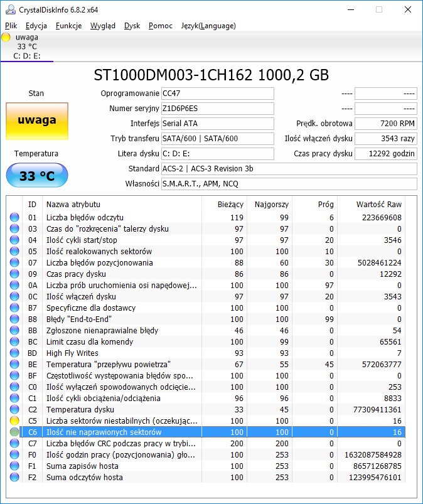Click the Próg column header
This screenshot has height=504, width=423.
[314, 204]
